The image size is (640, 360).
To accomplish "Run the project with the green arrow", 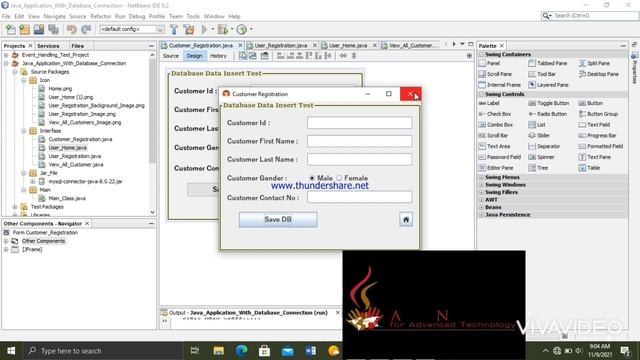I will [x=204, y=29].
